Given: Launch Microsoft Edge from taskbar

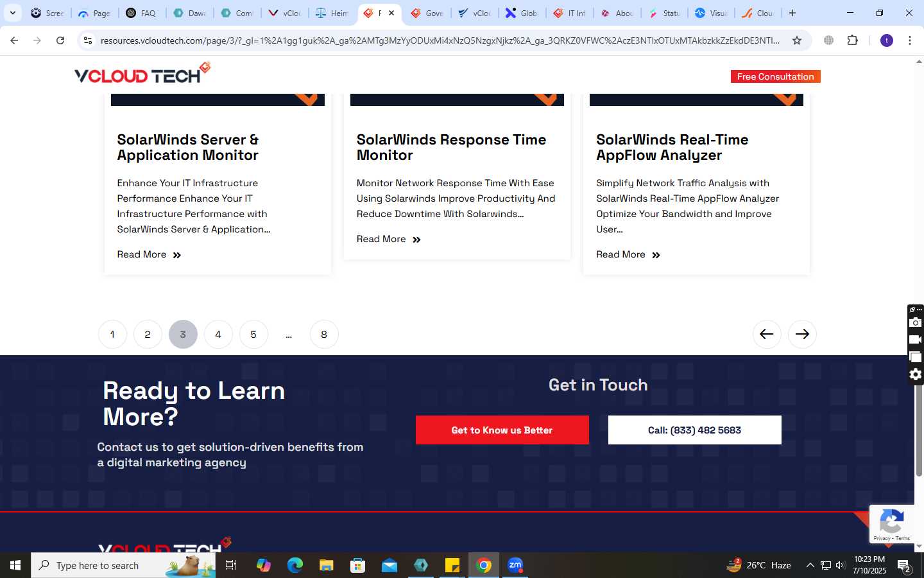Looking at the screenshot, I should [x=295, y=565].
